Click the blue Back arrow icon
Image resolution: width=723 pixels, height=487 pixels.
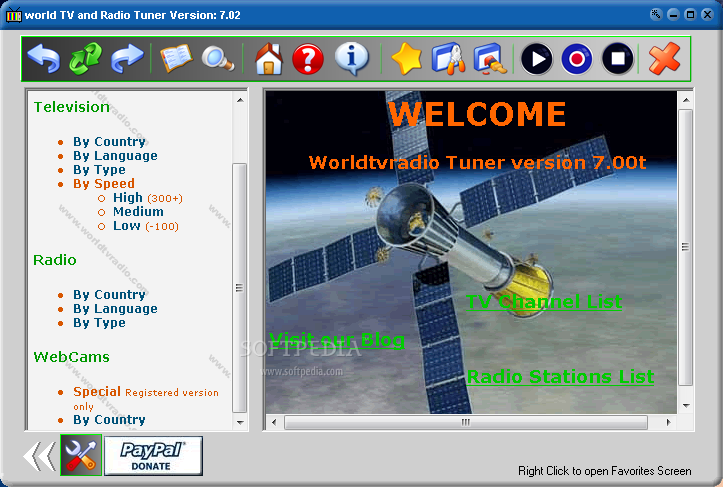[44, 59]
